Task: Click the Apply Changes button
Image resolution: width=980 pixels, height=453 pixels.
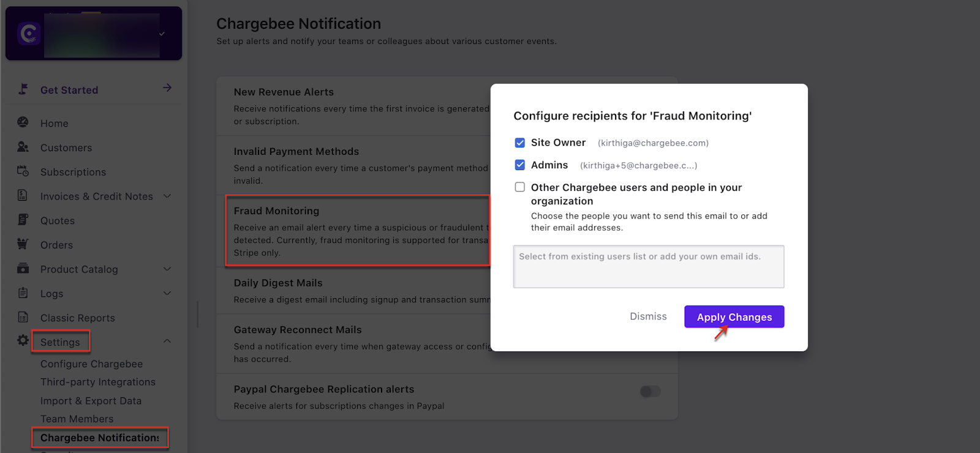Action: (x=734, y=316)
